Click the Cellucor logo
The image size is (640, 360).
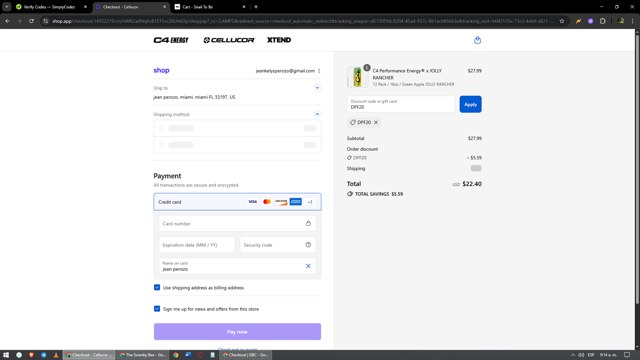[x=229, y=40]
